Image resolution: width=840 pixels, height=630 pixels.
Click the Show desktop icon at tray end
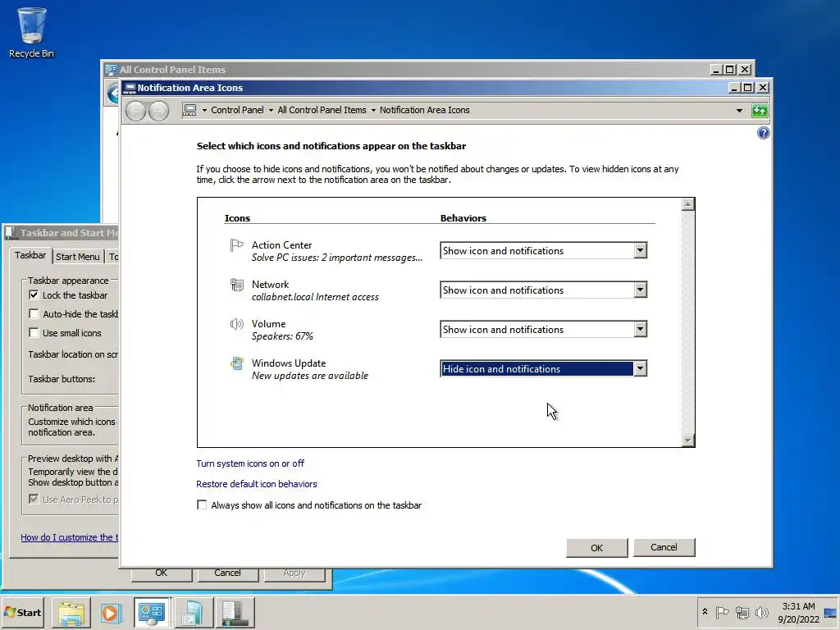point(831,612)
